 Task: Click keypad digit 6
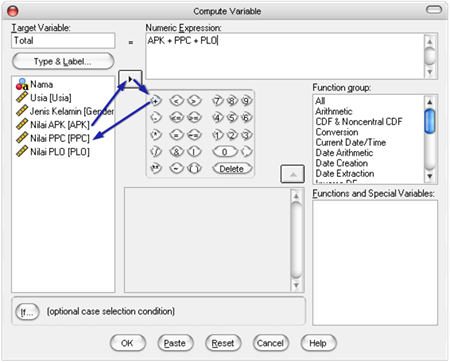tap(246, 117)
